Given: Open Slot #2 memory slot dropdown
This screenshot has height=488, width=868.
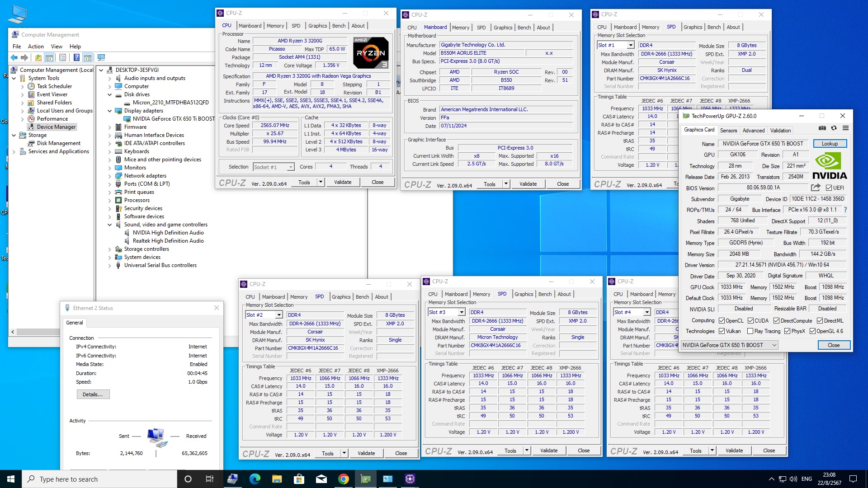Looking at the screenshot, I should [279, 315].
